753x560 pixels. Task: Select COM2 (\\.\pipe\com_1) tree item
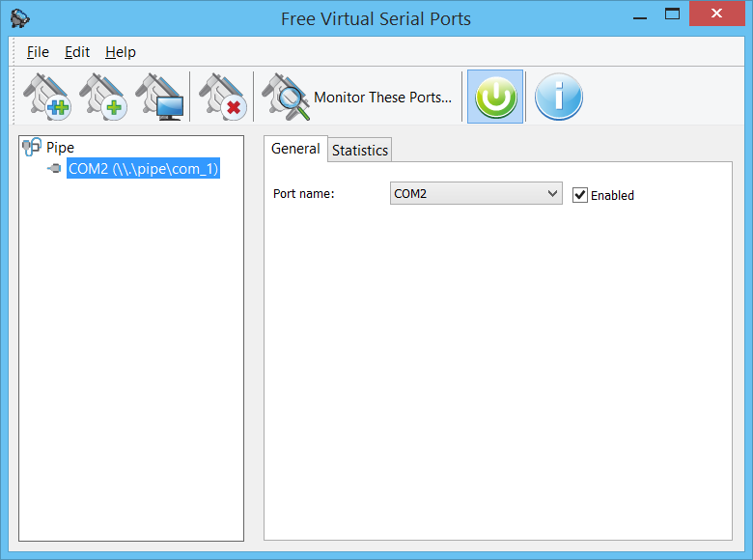(143, 169)
